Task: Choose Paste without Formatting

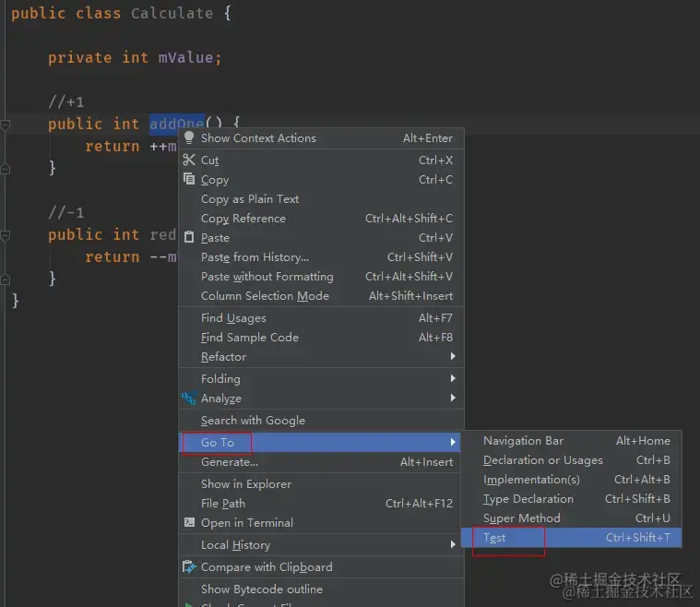Action: 322,277
